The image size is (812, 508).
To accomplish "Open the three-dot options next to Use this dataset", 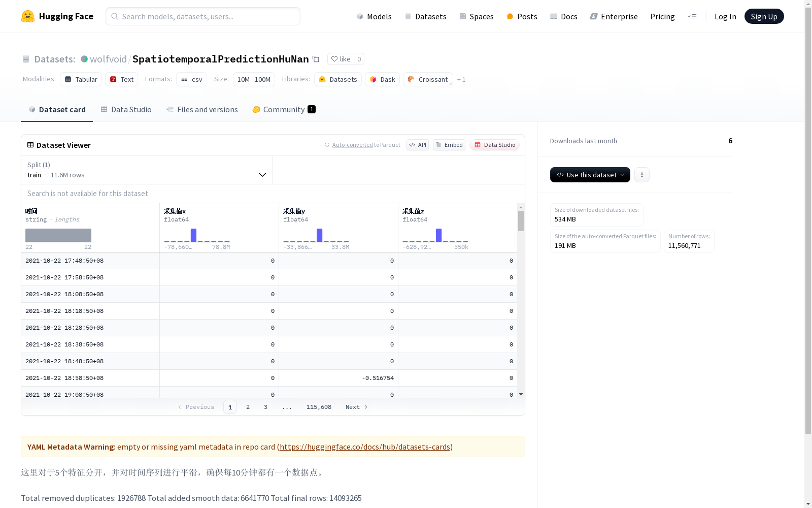I will point(642,175).
